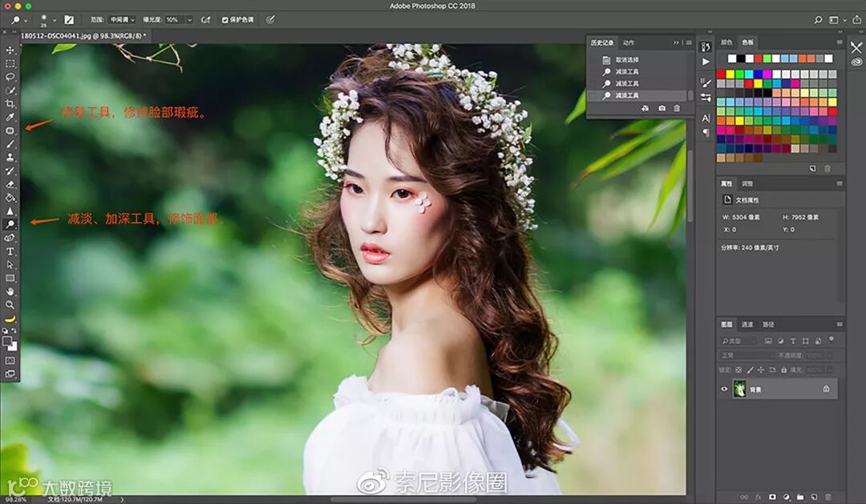866x504 pixels.
Task: Select the Clone Stamp tool
Action: 10,157
